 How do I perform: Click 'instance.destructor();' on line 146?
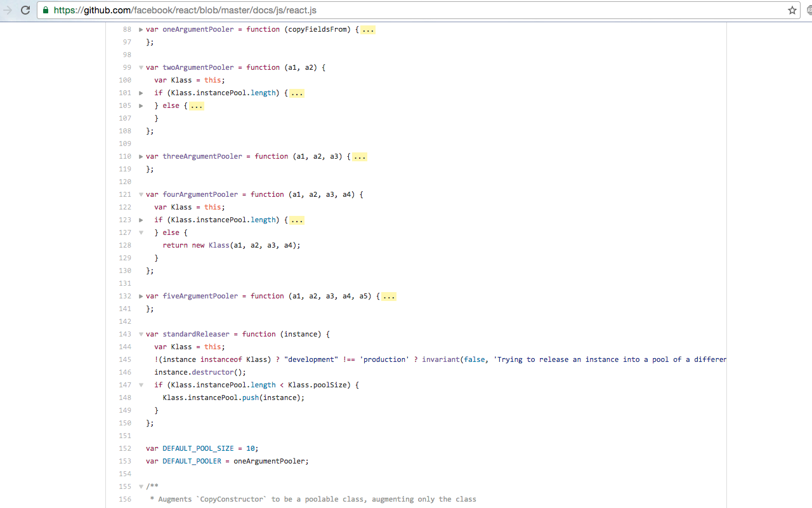(x=200, y=372)
